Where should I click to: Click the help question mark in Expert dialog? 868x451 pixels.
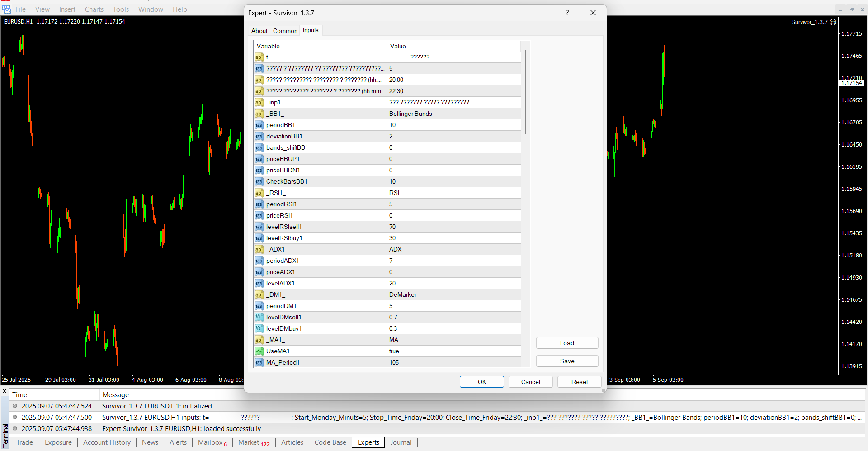(567, 13)
